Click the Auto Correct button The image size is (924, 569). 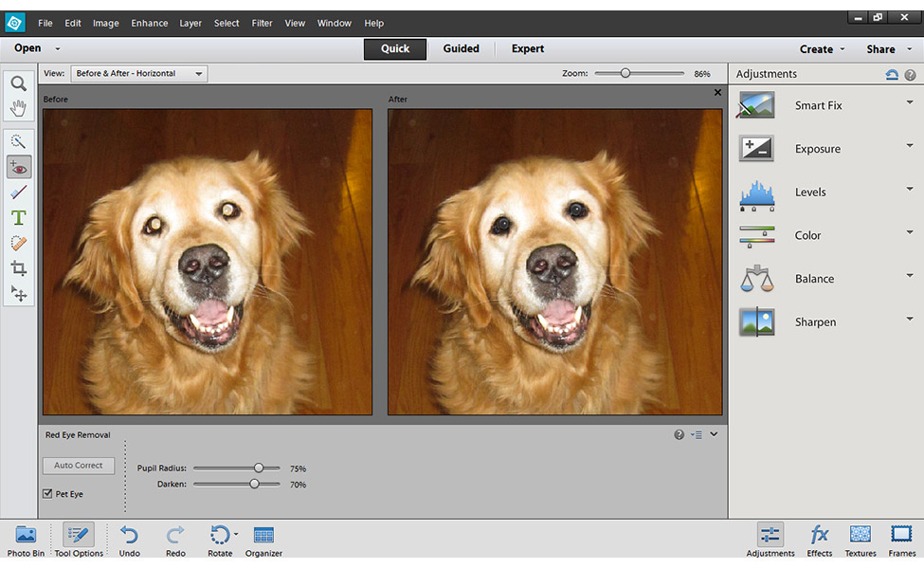(x=78, y=466)
